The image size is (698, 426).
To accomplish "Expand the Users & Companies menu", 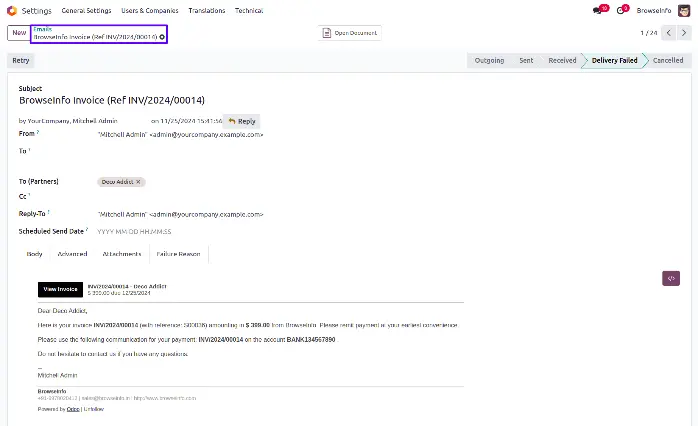I will (149, 10).
